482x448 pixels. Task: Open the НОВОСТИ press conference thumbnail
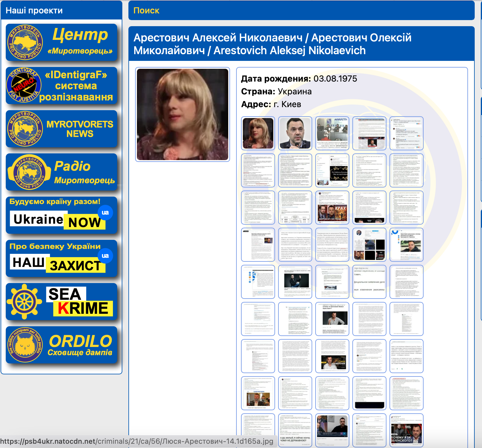click(x=332, y=133)
